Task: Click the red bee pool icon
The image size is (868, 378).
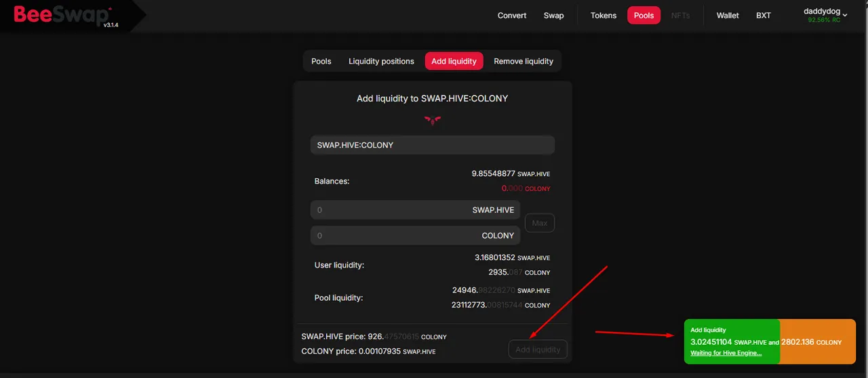Action: [x=433, y=121]
